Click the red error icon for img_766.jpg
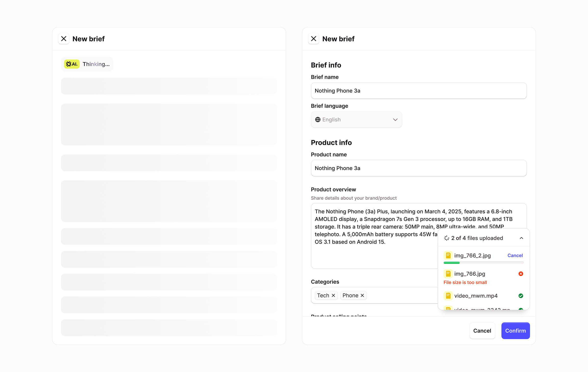The height and width of the screenshot is (372, 588). pos(521,274)
